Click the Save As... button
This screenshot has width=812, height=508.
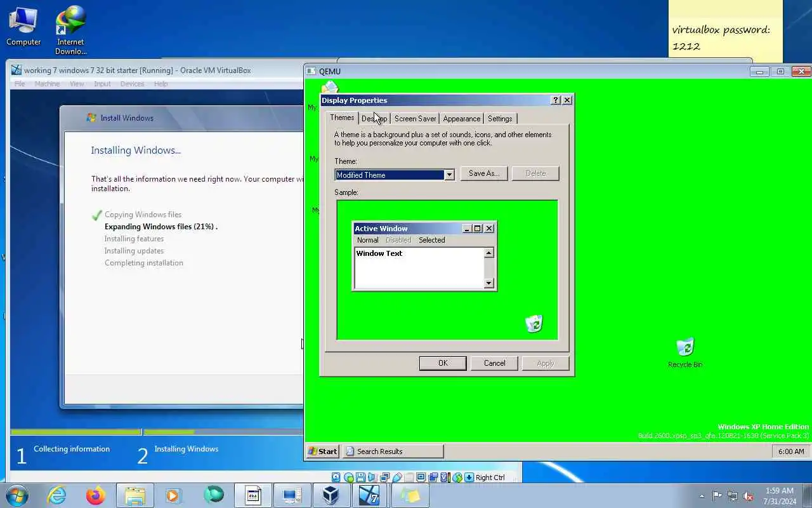484,173
